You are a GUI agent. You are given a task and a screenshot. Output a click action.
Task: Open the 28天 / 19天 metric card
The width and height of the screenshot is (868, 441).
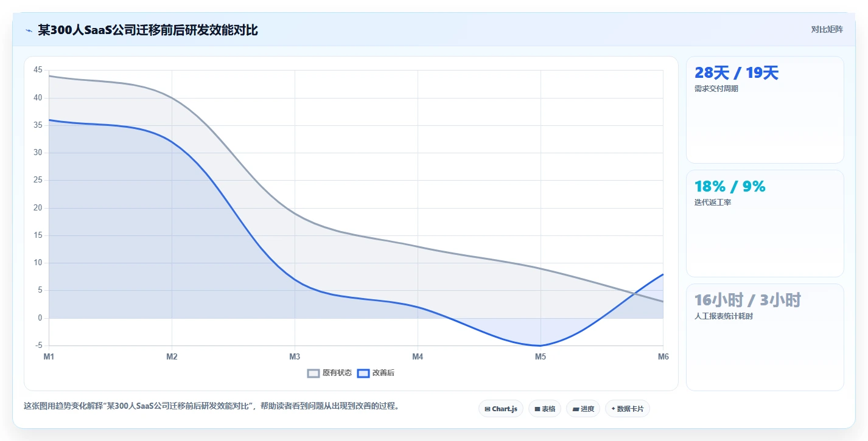coord(765,110)
